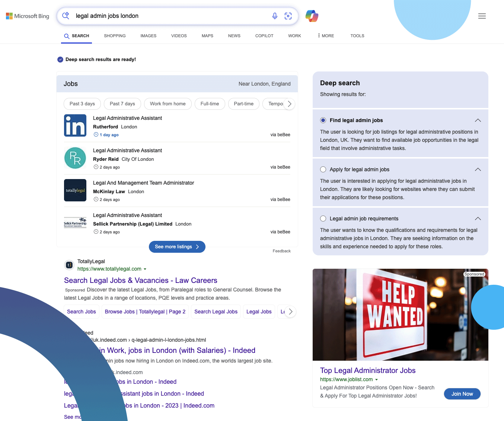The height and width of the screenshot is (421, 504).
Task: Switch to the IMAGES tab
Action: [148, 36]
